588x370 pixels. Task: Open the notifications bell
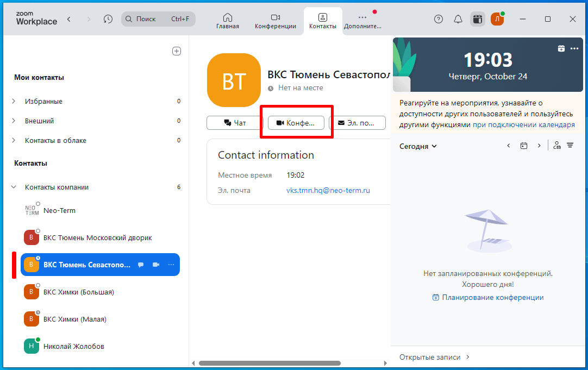pos(458,19)
